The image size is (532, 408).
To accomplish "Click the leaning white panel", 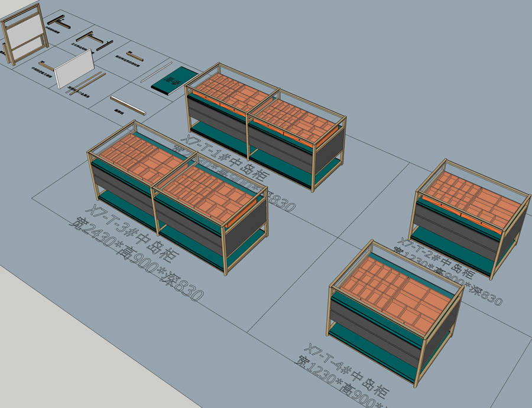I will tap(74, 68).
